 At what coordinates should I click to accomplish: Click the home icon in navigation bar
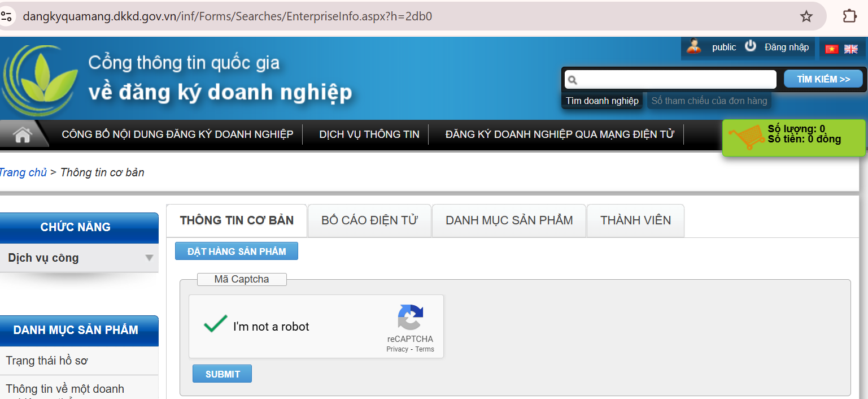pos(23,135)
